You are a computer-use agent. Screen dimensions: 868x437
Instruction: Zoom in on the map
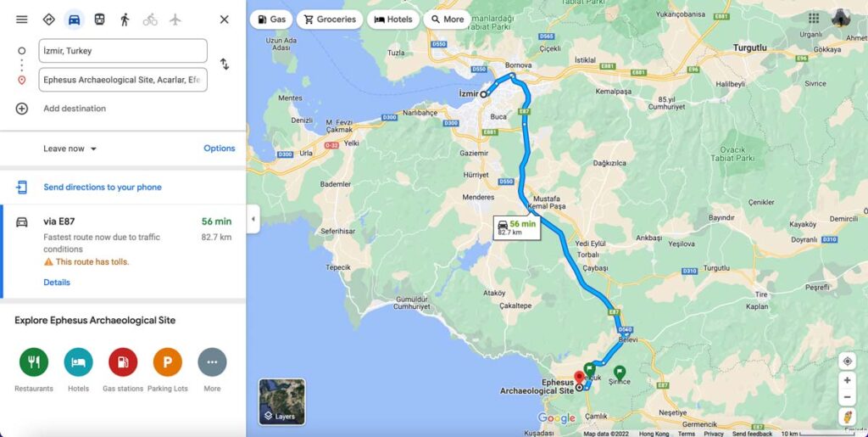click(x=847, y=380)
